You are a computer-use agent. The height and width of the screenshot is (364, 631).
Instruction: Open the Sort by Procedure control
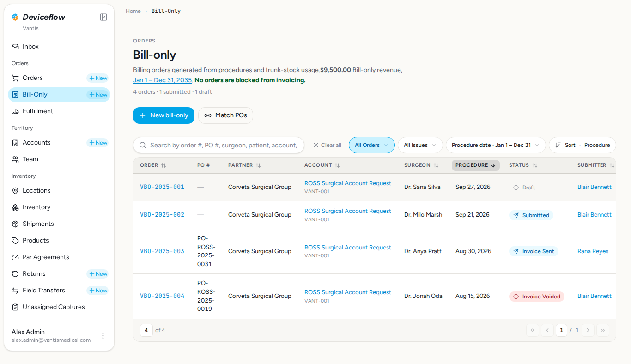(582, 145)
